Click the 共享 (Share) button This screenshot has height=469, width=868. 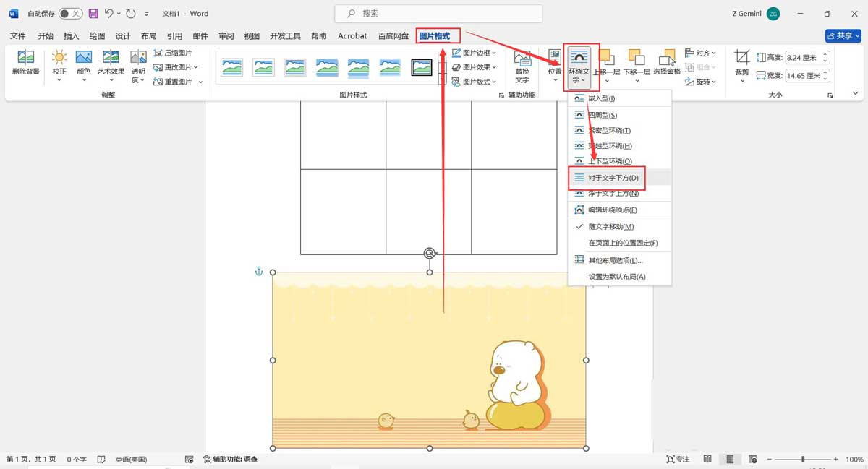coord(842,35)
